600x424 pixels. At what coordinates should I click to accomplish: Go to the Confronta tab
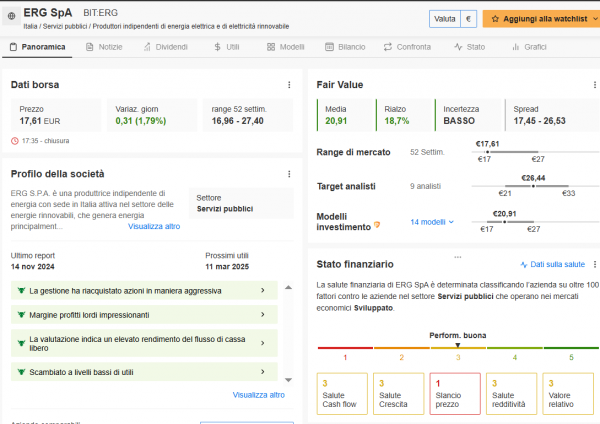pos(407,47)
